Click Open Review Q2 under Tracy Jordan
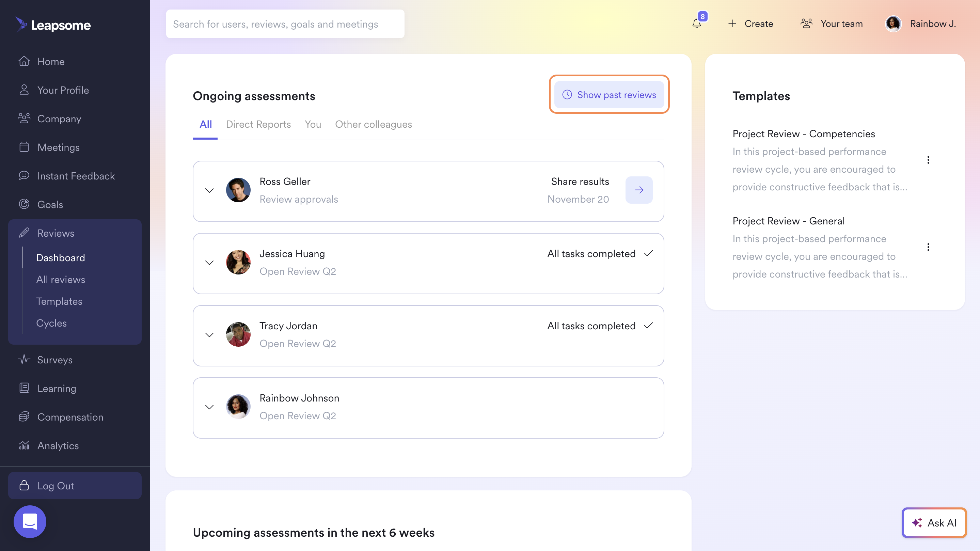Screen dimensions: 980x551 pyautogui.click(x=298, y=344)
